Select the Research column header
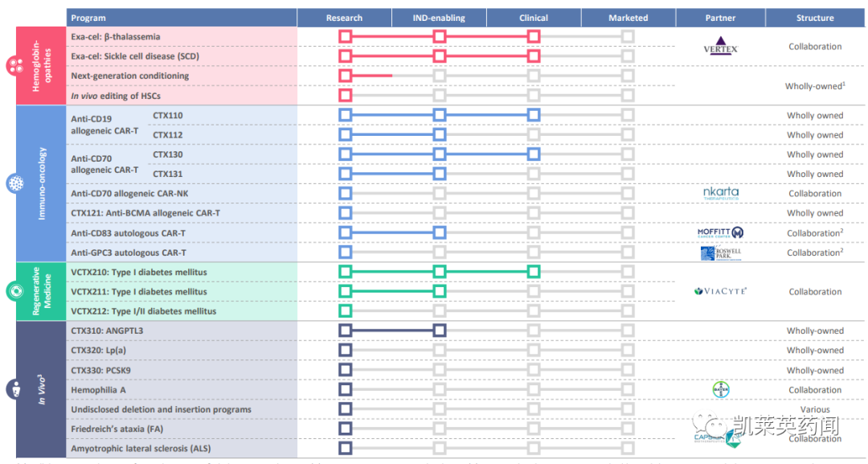The image size is (868, 464). coord(344,18)
